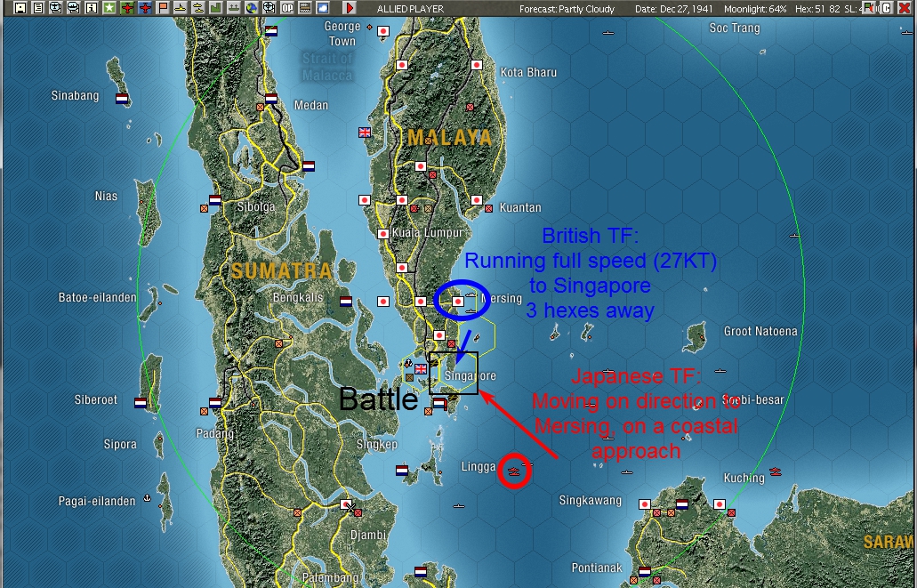Select the British flag base at Singapore
Screen dimensions: 917x588
pyautogui.click(x=421, y=369)
